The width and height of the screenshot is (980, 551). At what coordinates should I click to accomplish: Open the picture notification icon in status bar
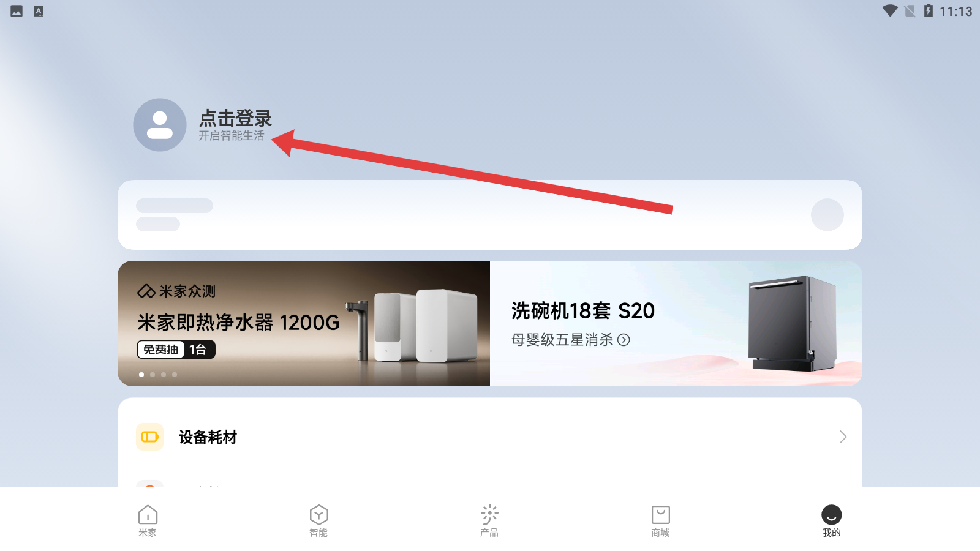17,11
